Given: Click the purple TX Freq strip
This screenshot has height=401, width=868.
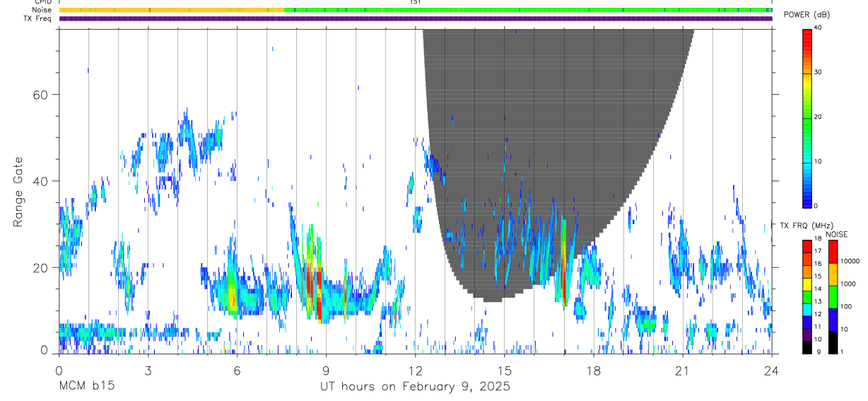Looking at the screenshot, I should pyautogui.click(x=416, y=19).
